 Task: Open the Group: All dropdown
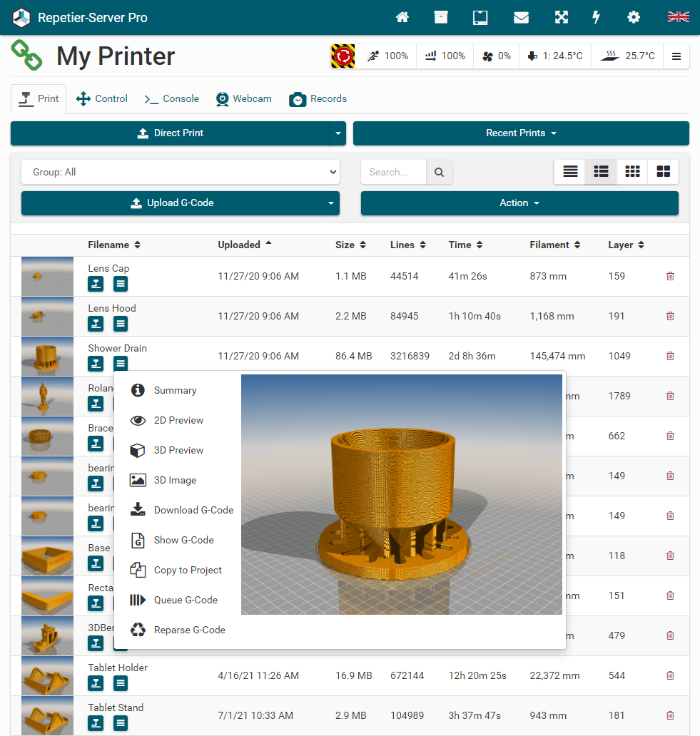point(181,172)
